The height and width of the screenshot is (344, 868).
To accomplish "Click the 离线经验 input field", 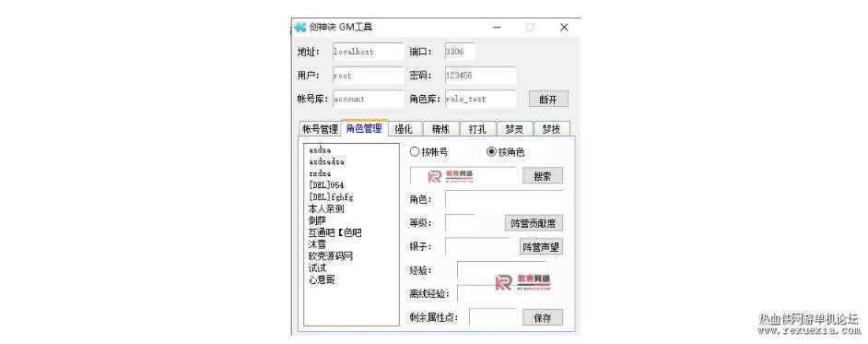I will click(501, 293).
